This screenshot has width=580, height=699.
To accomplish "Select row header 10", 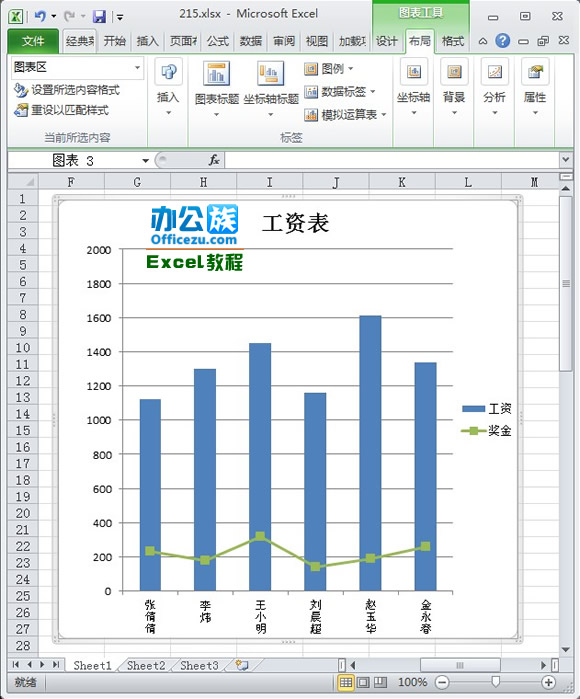I will pos(23,348).
